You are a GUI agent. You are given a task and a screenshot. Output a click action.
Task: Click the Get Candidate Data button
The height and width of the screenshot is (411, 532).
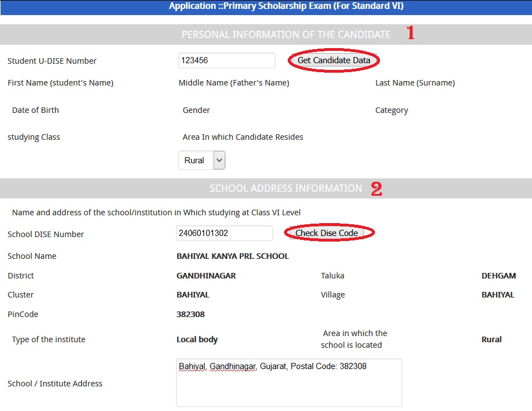pyautogui.click(x=334, y=60)
